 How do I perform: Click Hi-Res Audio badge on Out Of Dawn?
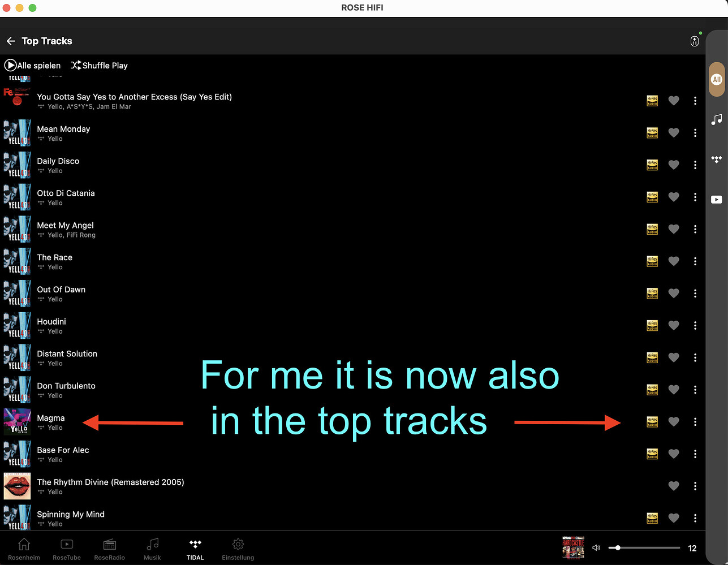pyautogui.click(x=652, y=294)
